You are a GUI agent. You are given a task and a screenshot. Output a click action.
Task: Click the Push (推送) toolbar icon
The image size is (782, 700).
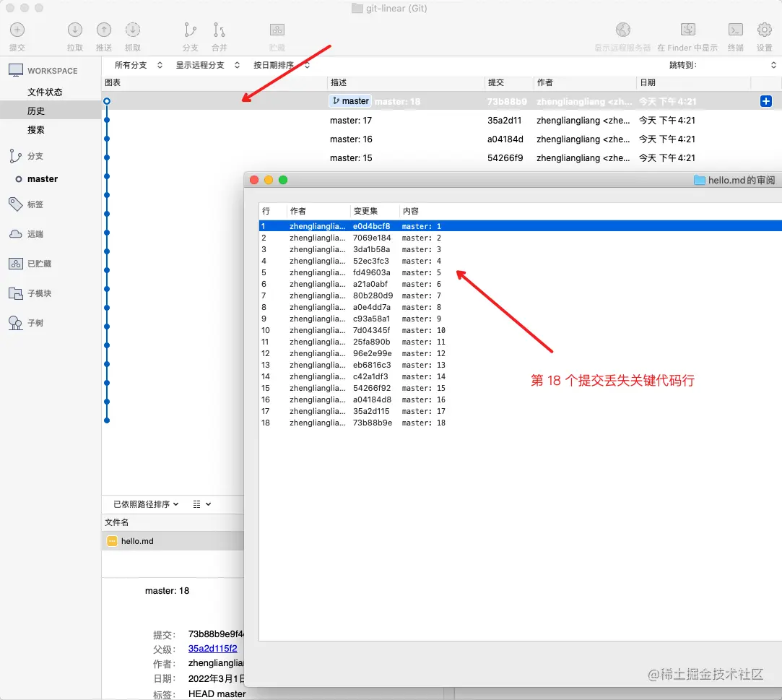pyautogui.click(x=104, y=30)
